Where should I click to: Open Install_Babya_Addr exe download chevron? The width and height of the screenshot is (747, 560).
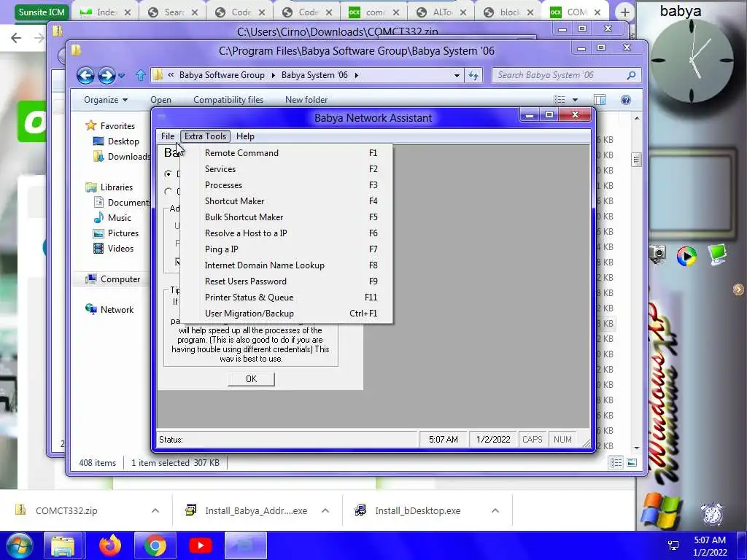click(x=325, y=510)
